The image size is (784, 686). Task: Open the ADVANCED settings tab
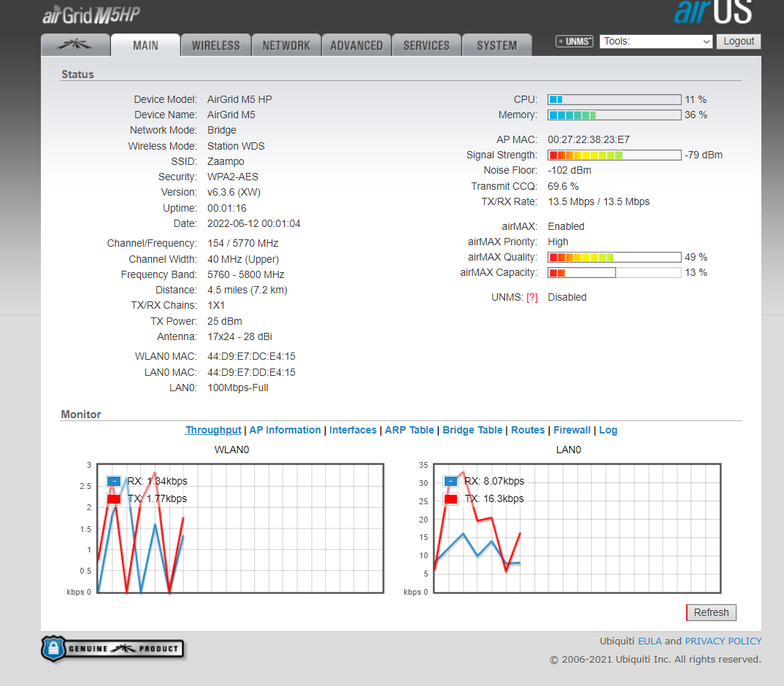click(x=356, y=45)
